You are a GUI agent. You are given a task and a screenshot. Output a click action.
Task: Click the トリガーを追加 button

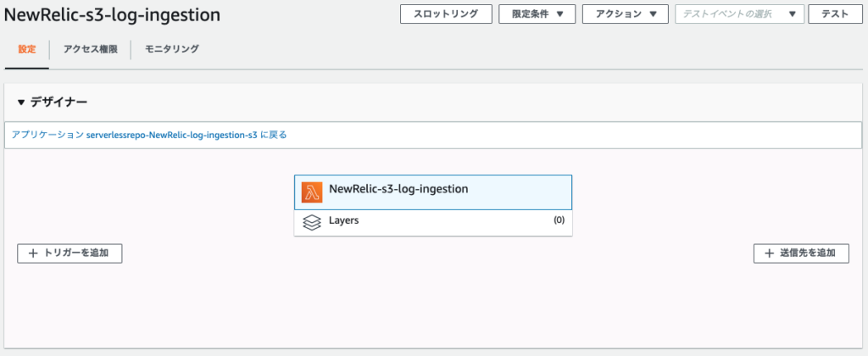pos(70,253)
